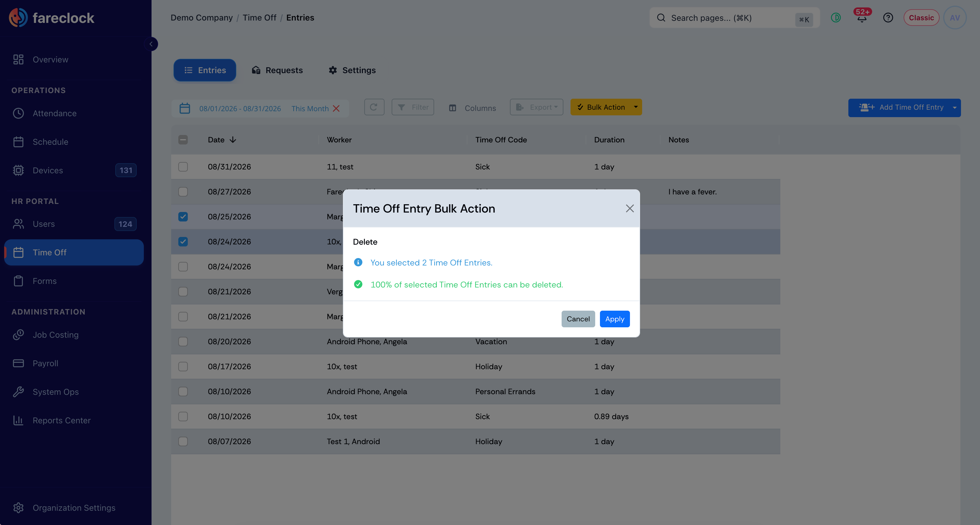Click the green status indicator icon
The image size is (980, 525).
click(x=836, y=18)
